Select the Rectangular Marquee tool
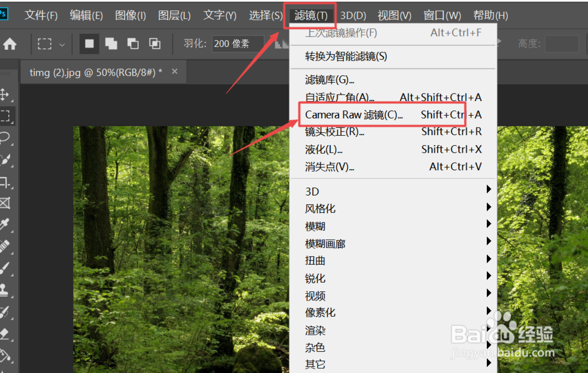Screen dimensions: 588x373 [6, 116]
